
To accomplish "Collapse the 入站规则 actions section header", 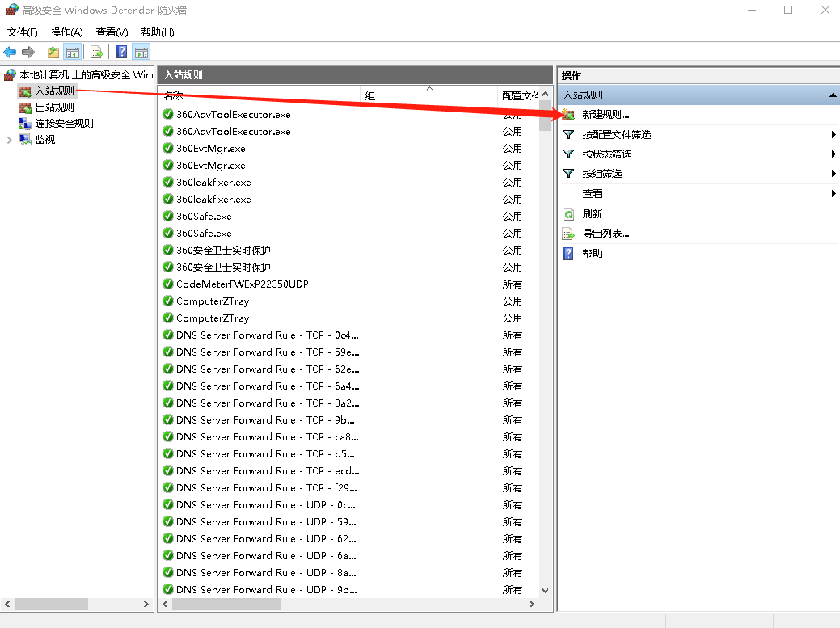I will coord(833,95).
